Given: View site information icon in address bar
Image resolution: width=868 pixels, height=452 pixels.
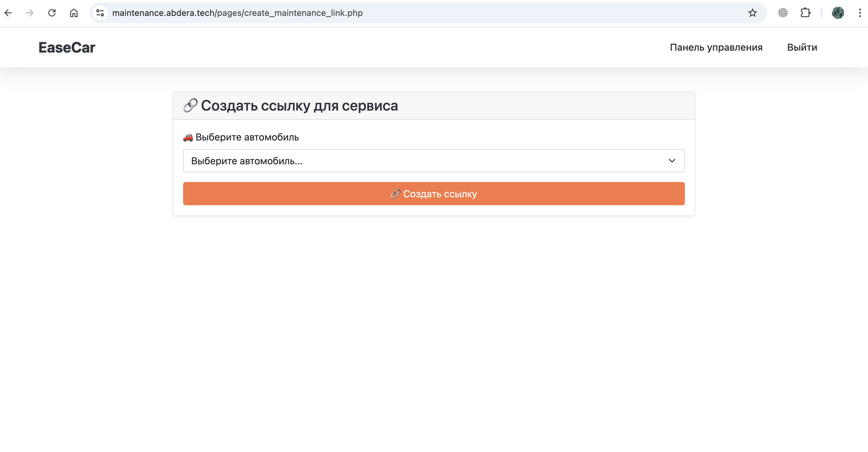Looking at the screenshot, I should (100, 13).
